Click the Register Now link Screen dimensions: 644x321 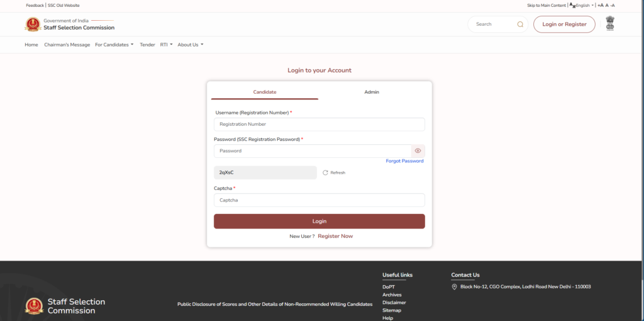tap(335, 236)
